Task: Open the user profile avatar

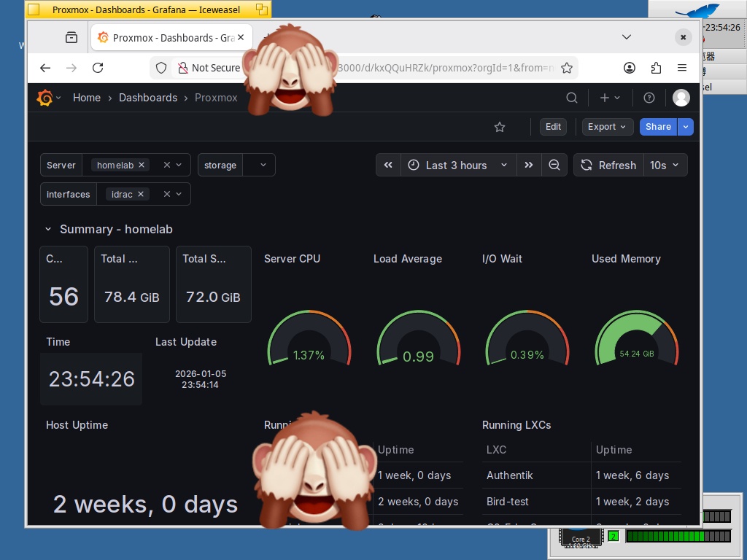Action: (x=681, y=98)
